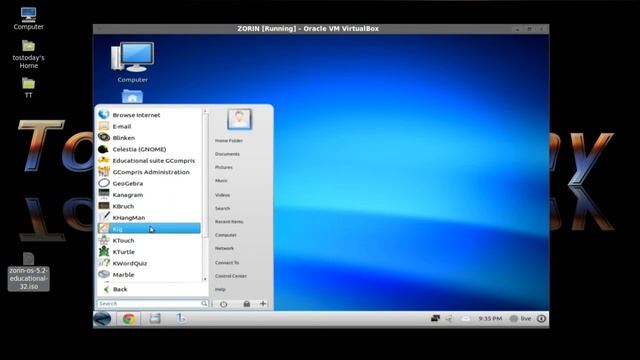Open Pictures from the right pane
This screenshot has width=640, height=360.
[224, 168]
